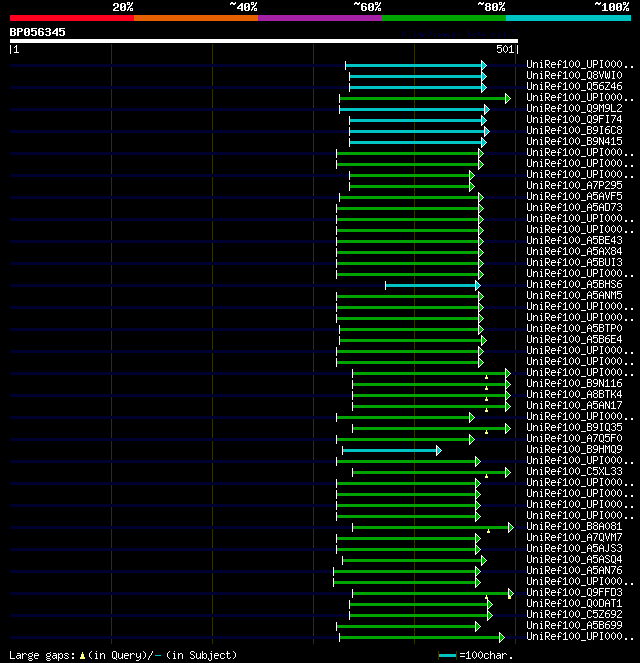The image size is (640, 663).
Task: Select the UniRef100_B9IQ35 hit label
Action: 574,427
